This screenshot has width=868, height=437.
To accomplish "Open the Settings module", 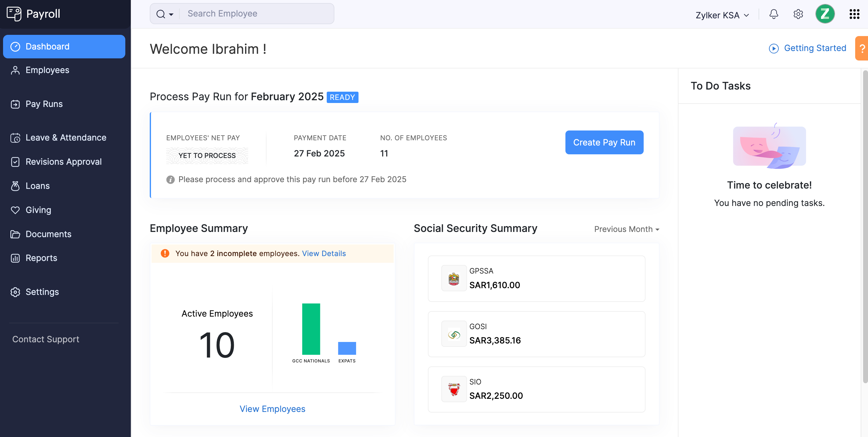I will (x=42, y=291).
